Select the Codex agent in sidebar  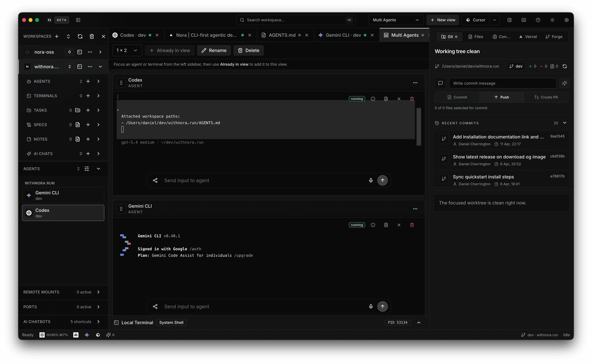point(63,213)
